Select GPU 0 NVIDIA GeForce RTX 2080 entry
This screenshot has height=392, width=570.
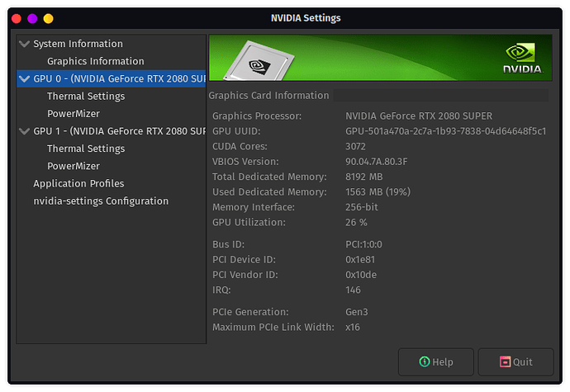(112, 78)
